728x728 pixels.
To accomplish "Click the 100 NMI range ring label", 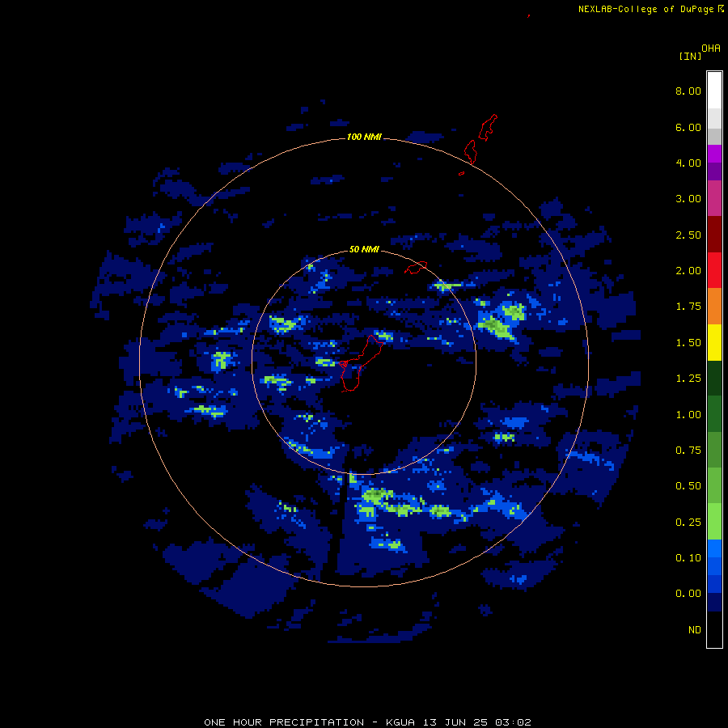I will (x=364, y=137).
